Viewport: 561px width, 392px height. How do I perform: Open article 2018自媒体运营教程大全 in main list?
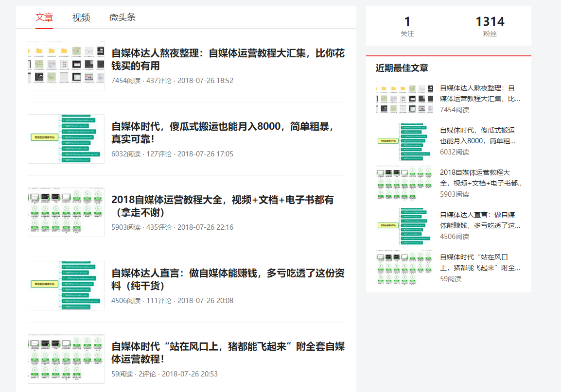point(222,206)
